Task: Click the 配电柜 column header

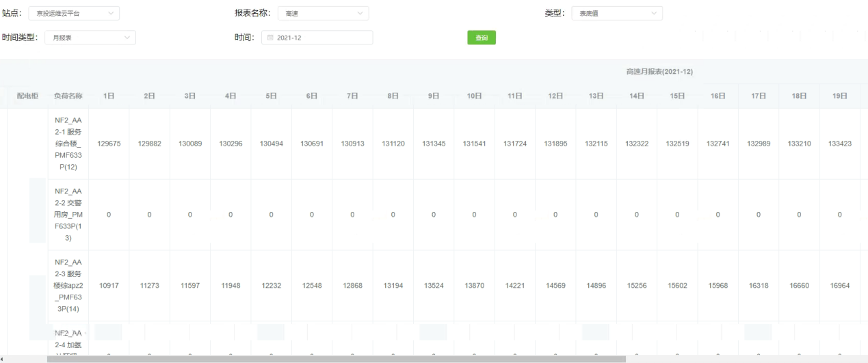Action: point(28,96)
